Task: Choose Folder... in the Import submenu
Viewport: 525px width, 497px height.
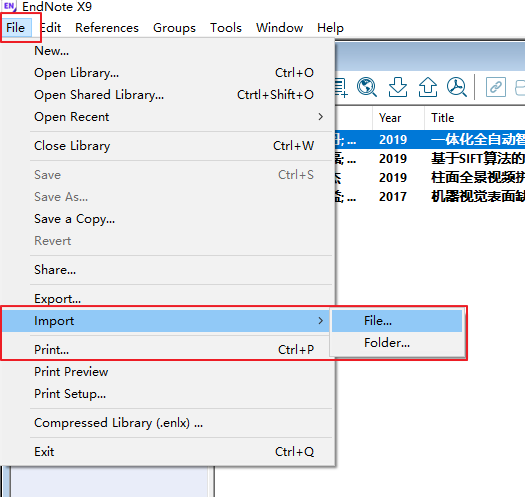Action: [x=397, y=343]
